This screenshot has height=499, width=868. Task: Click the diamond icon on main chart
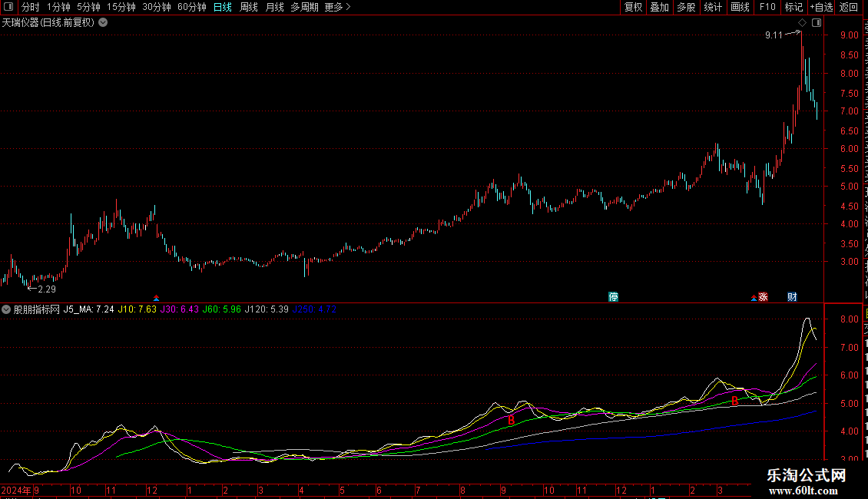coord(802,23)
